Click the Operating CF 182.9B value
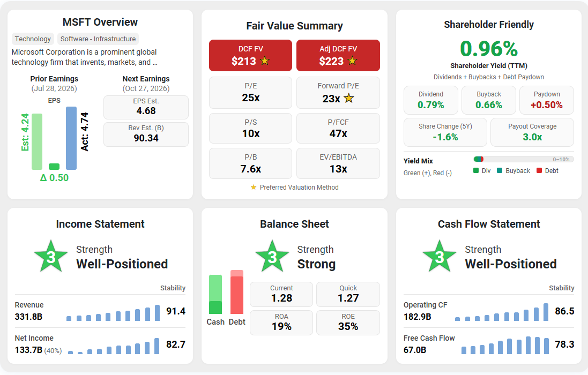The image size is (588, 375). coord(417,317)
